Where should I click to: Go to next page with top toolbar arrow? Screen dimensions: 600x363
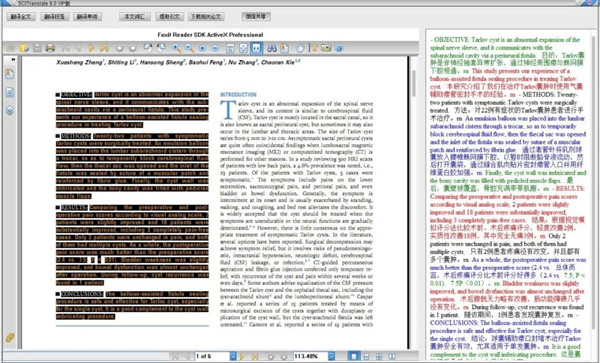[91, 48]
